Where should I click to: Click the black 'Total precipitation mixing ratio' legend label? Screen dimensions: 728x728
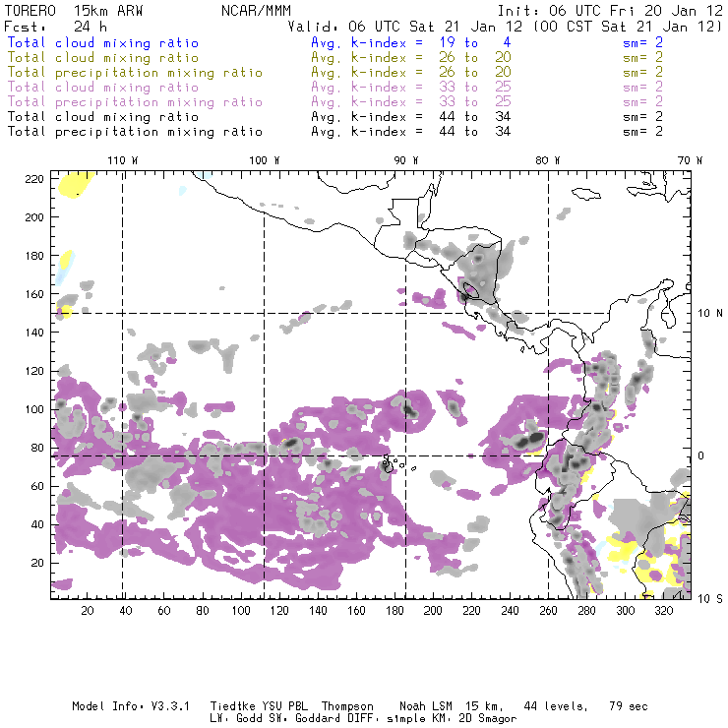pos(135,132)
